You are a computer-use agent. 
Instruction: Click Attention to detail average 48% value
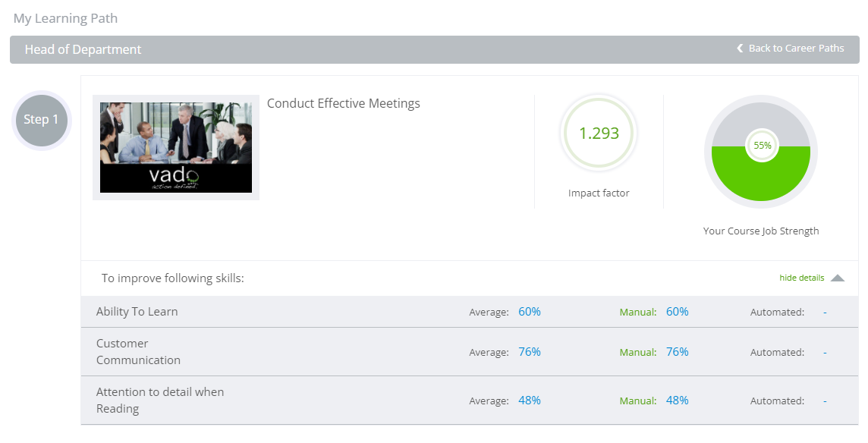530,401
